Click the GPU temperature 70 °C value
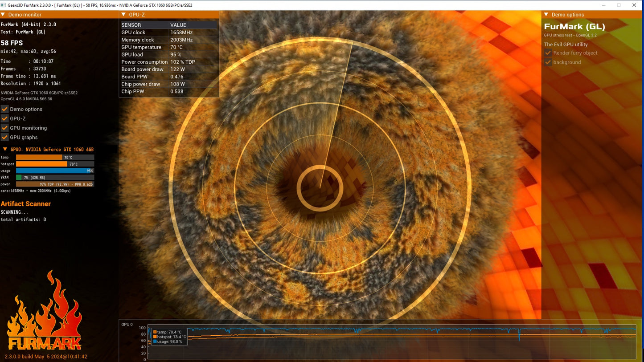644x362 pixels. tap(176, 47)
